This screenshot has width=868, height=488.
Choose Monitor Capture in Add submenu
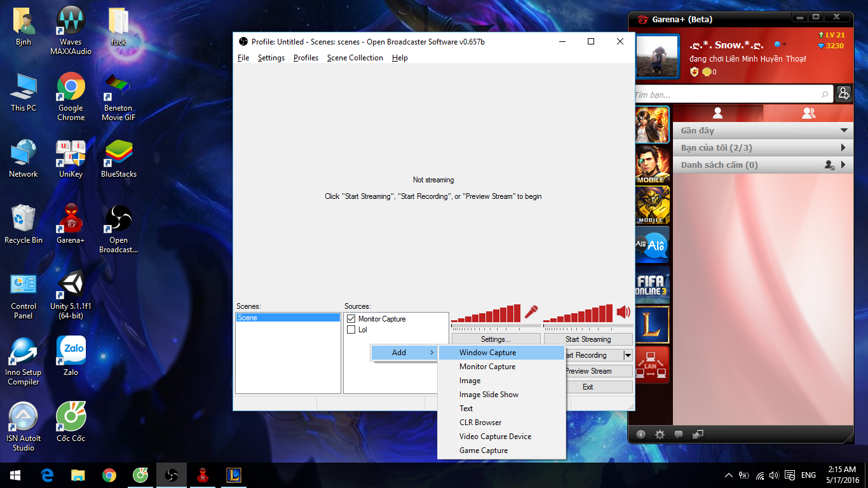(501, 367)
